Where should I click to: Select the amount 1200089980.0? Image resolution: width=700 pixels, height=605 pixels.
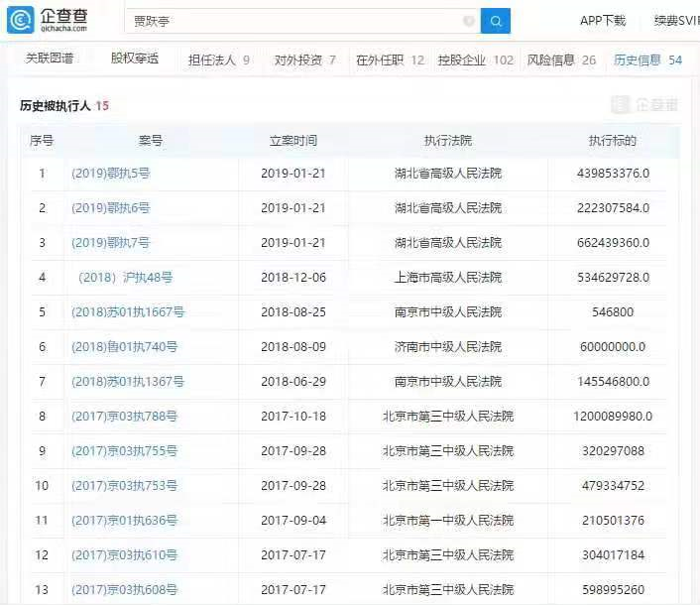click(613, 417)
